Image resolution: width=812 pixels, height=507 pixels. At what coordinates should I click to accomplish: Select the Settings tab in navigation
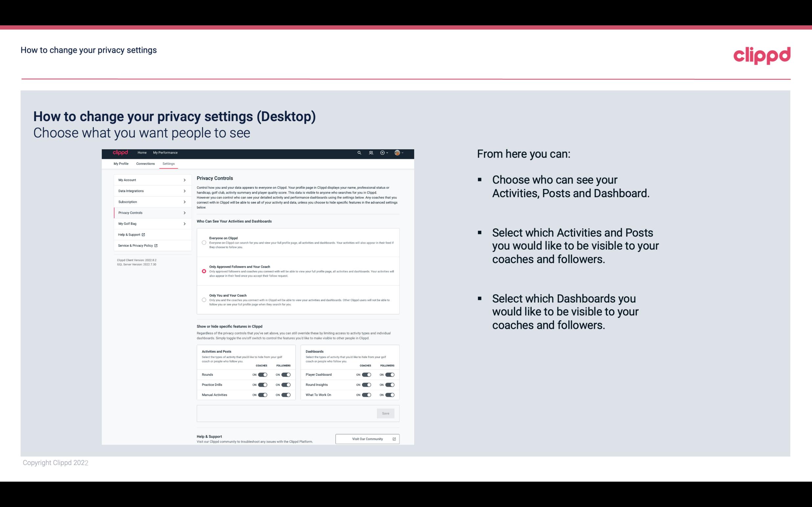[168, 163]
